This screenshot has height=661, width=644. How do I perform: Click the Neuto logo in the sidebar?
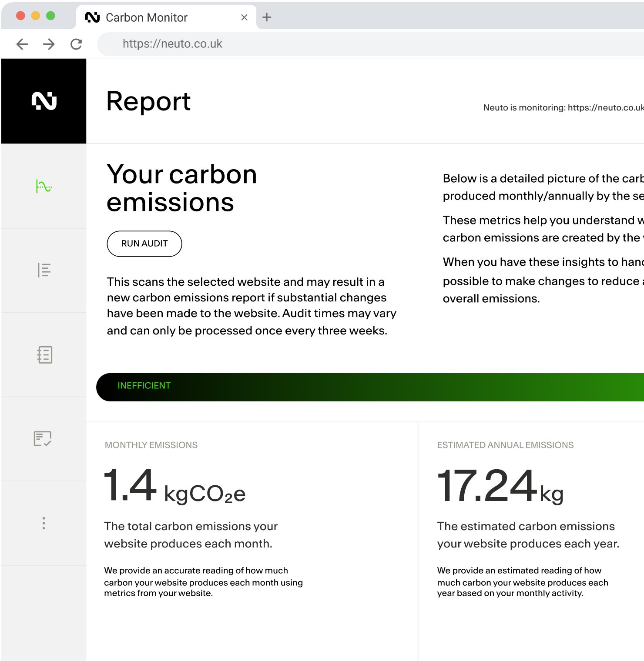(x=44, y=101)
